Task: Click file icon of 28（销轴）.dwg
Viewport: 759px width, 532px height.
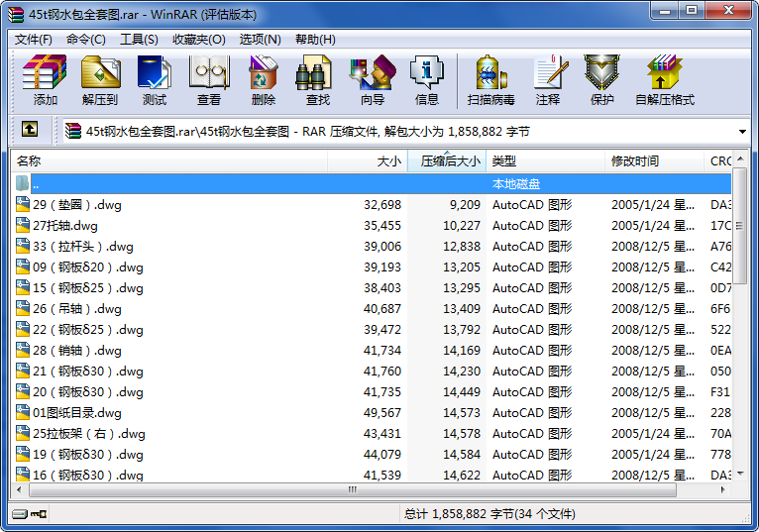Action: coord(22,350)
